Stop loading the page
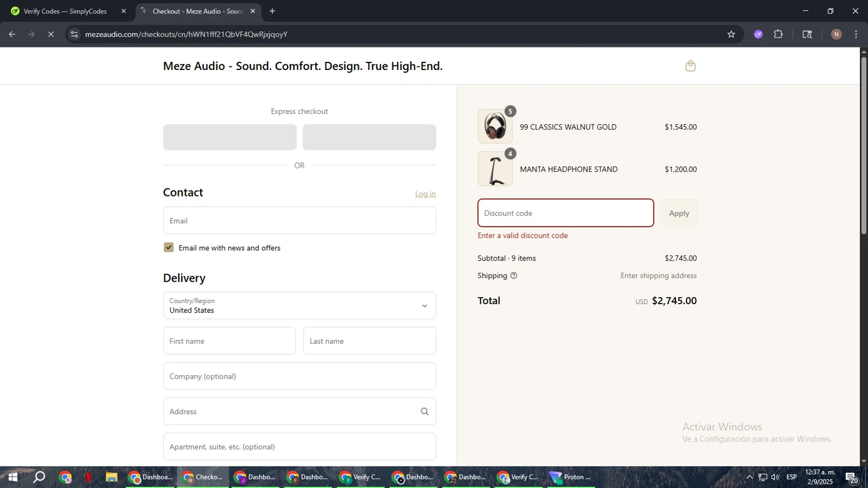 51,34
